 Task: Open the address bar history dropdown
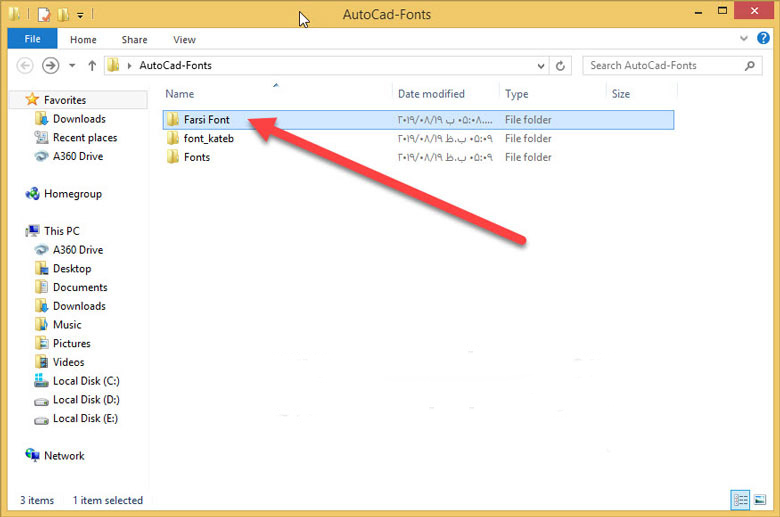point(541,66)
